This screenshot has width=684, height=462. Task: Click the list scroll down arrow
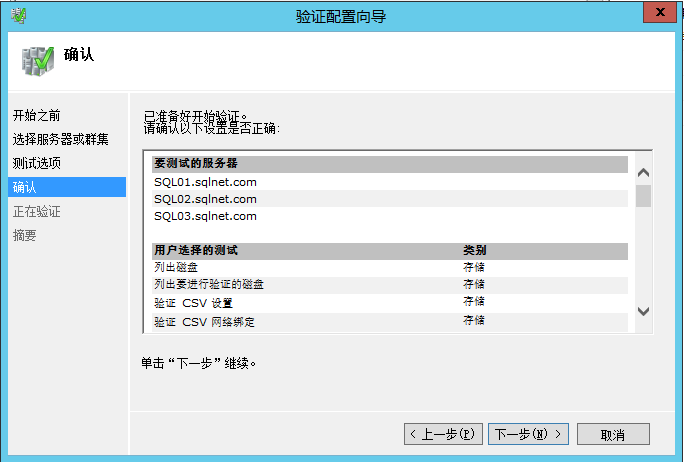(x=643, y=311)
